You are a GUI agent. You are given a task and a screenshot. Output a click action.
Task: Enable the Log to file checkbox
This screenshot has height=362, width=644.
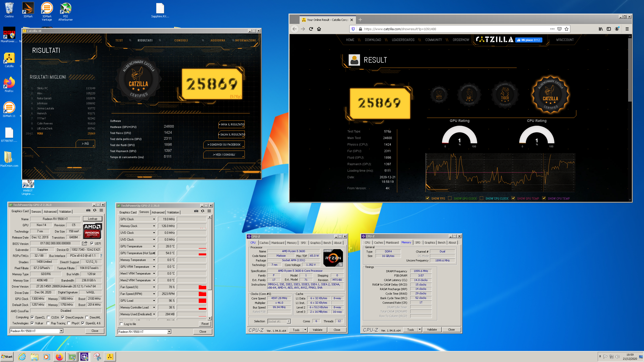click(x=122, y=324)
